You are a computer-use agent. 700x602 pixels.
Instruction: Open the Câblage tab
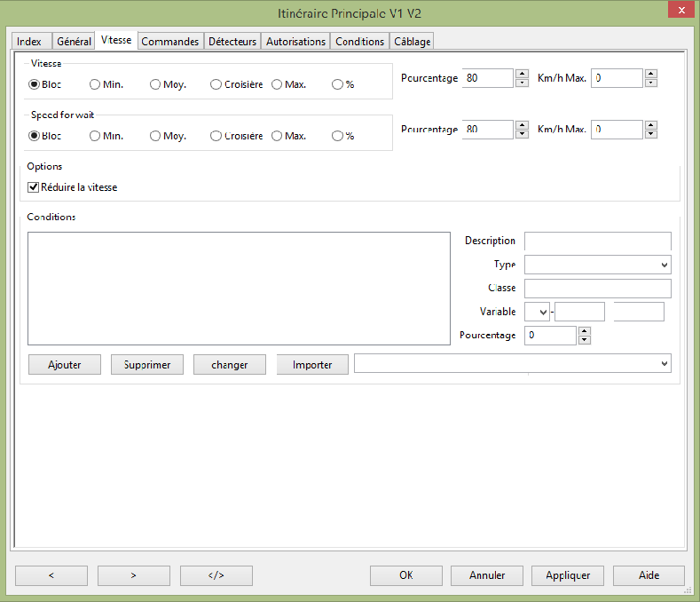(412, 42)
